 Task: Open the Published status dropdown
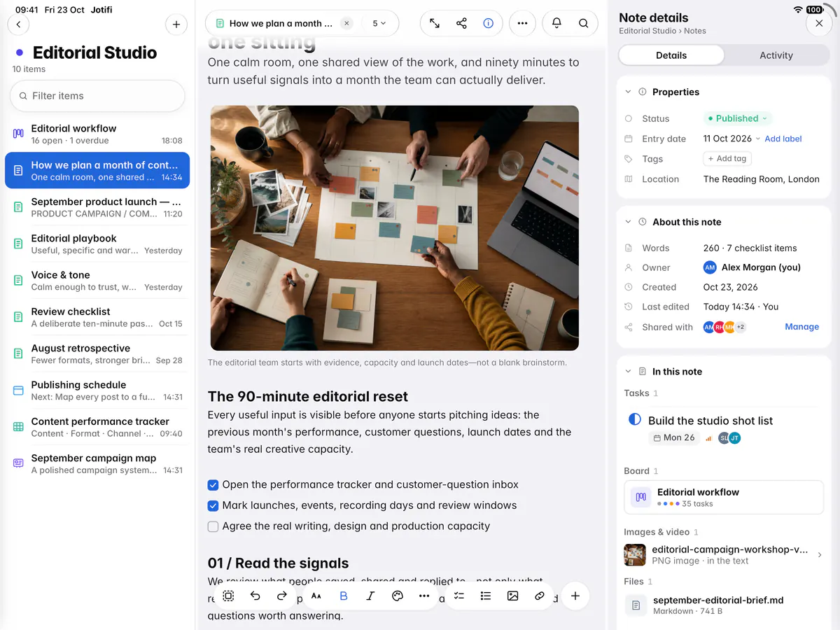tap(737, 118)
